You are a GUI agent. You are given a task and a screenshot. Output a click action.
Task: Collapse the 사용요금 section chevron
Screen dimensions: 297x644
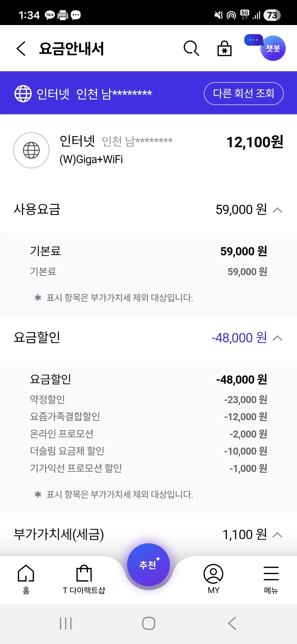pos(277,210)
